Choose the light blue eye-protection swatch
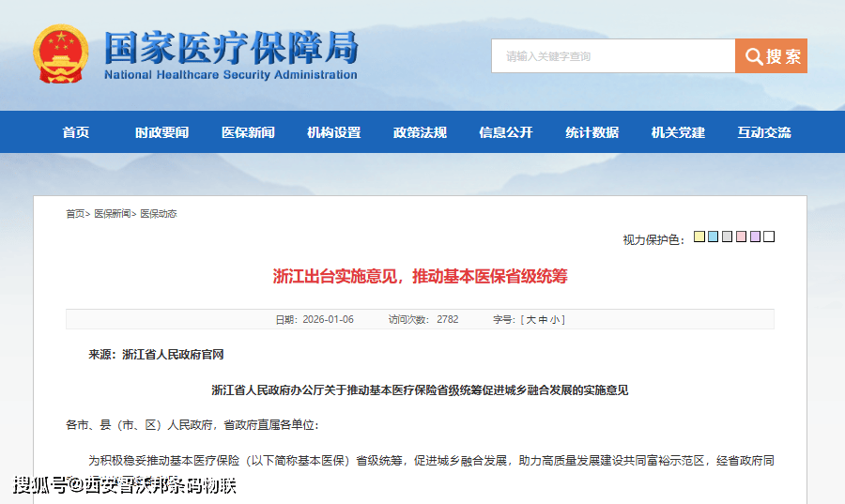Viewport: 845px width, 504px height. click(713, 237)
